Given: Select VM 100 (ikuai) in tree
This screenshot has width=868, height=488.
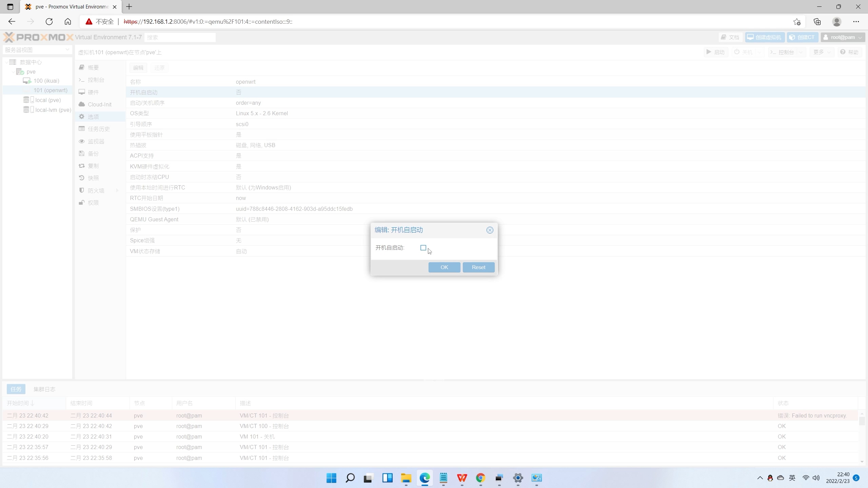Looking at the screenshot, I should (x=46, y=81).
